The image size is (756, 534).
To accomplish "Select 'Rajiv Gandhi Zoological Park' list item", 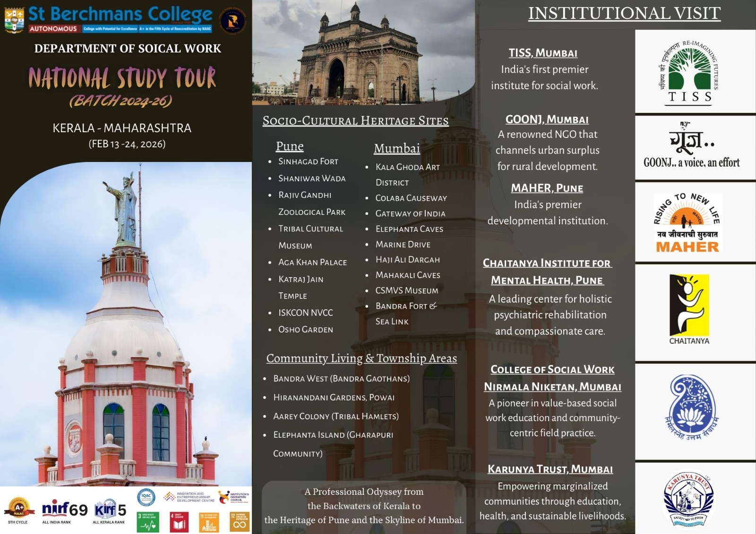I will [x=312, y=203].
